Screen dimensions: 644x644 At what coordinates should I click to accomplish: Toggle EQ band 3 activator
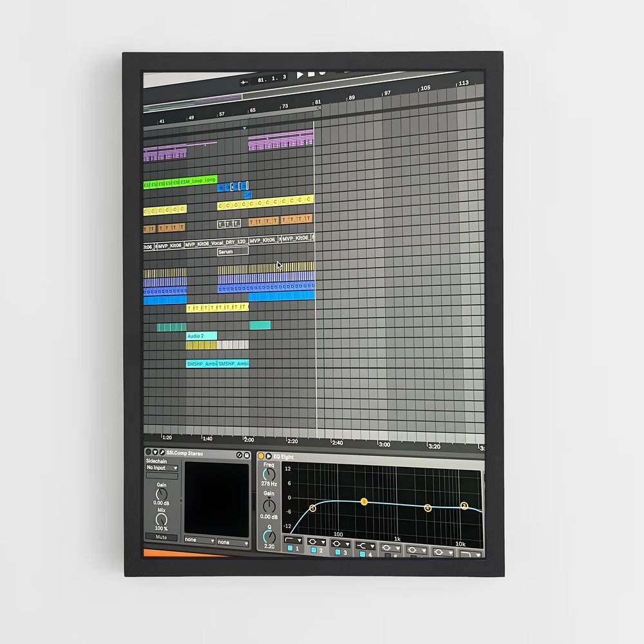338,552
